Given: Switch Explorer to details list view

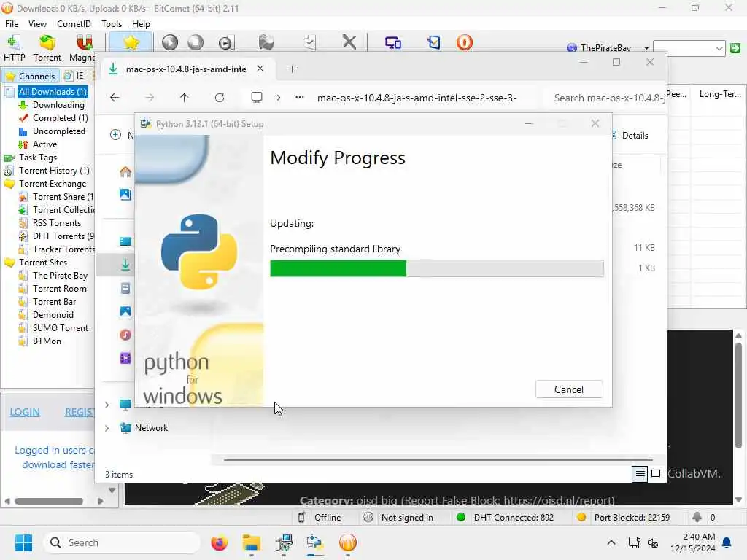Looking at the screenshot, I should tap(640, 474).
